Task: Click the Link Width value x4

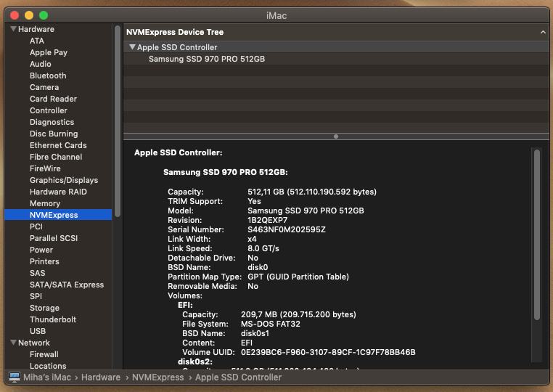Action: [x=252, y=239]
